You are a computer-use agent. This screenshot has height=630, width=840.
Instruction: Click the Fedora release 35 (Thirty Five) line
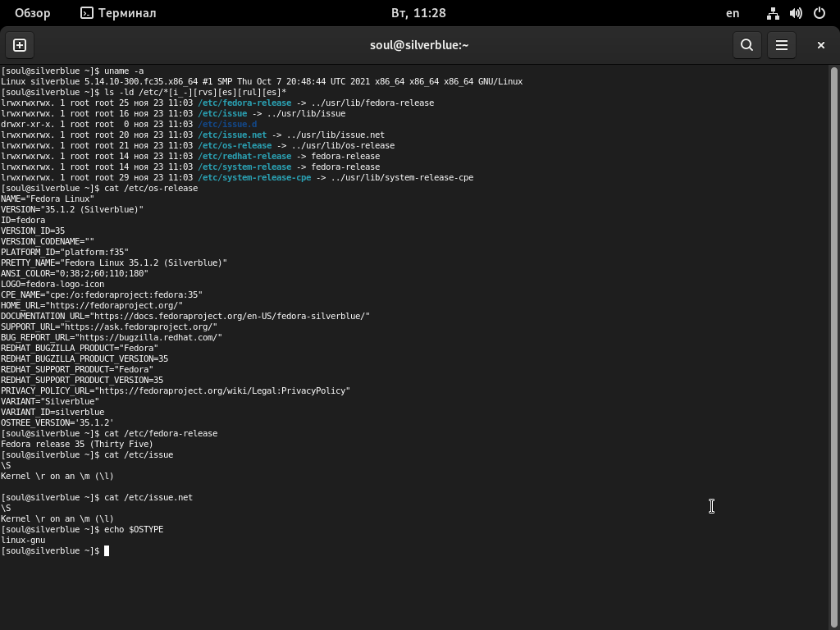pos(77,444)
